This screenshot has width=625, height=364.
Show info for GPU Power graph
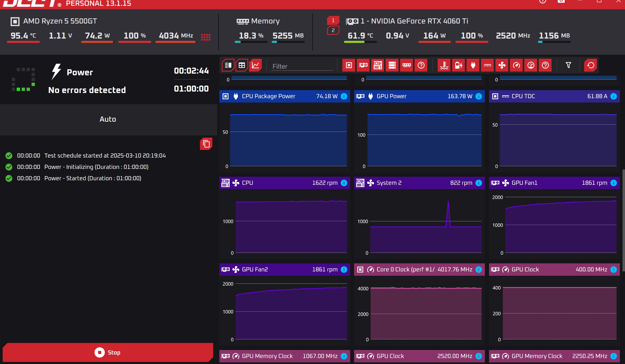pyautogui.click(x=479, y=96)
